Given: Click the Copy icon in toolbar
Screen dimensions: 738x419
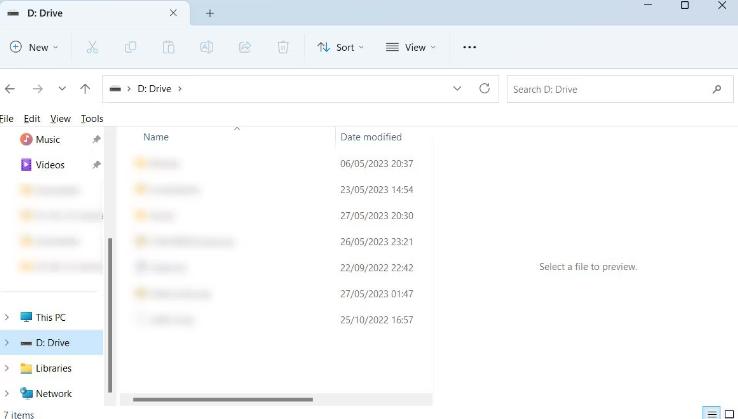Looking at the screenshot, I should [130, 47].
